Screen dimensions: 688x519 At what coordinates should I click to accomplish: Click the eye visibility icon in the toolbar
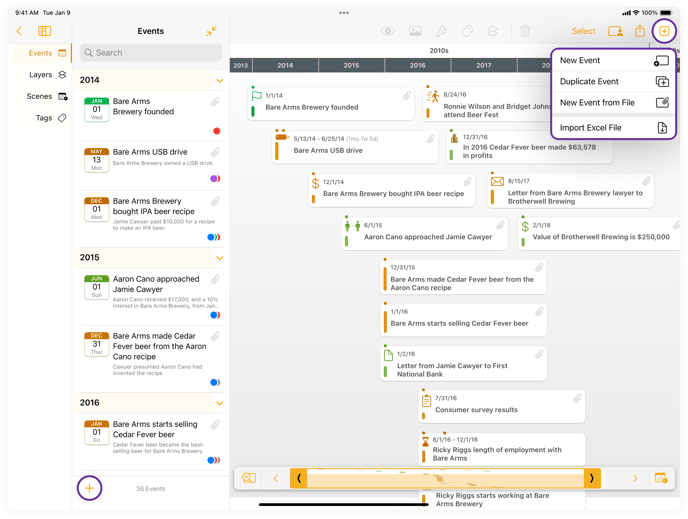tap(387, 31)
